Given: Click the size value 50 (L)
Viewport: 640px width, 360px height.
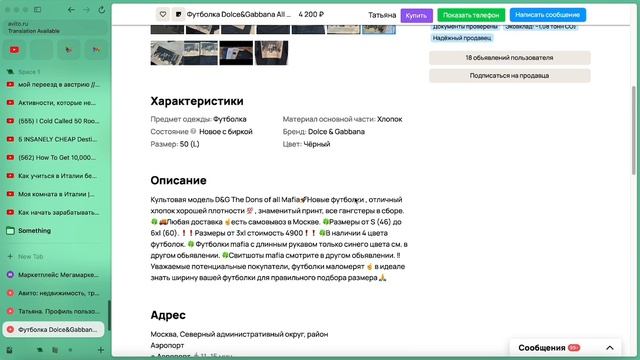Looking at the screenshot, I should click(x=189, y=144).
